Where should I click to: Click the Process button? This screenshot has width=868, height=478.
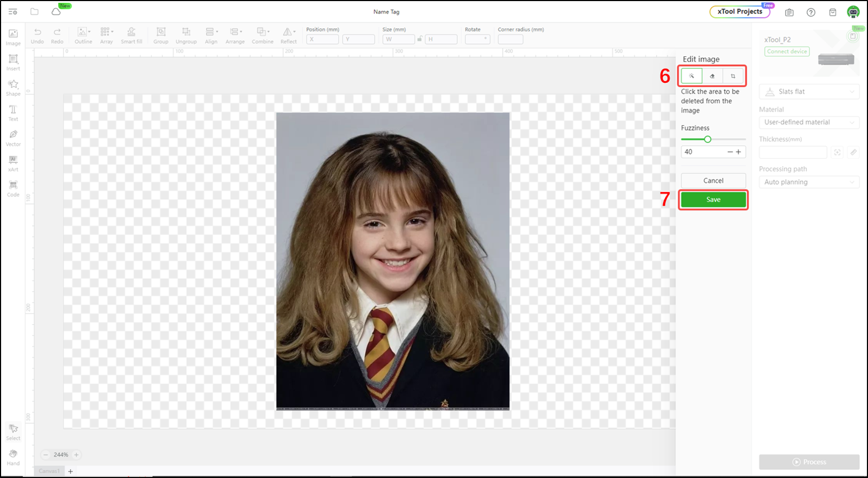809,462
